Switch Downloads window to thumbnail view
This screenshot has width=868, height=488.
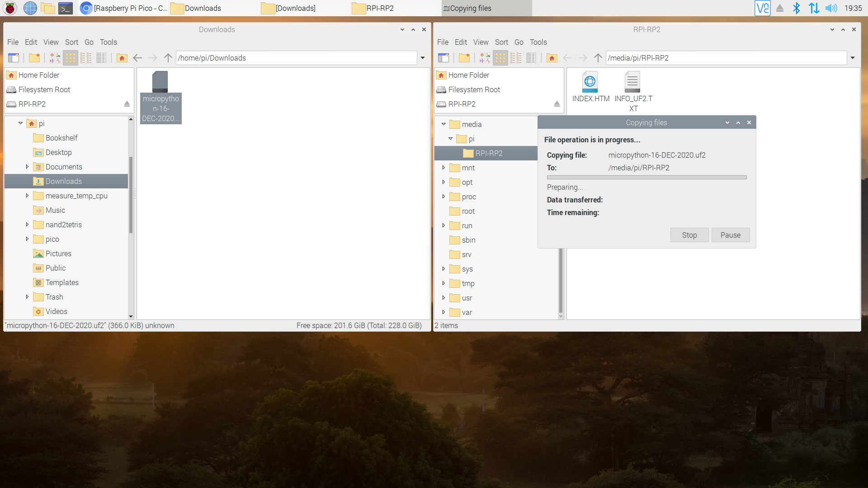pyautogui.click(x=55, y=58)
